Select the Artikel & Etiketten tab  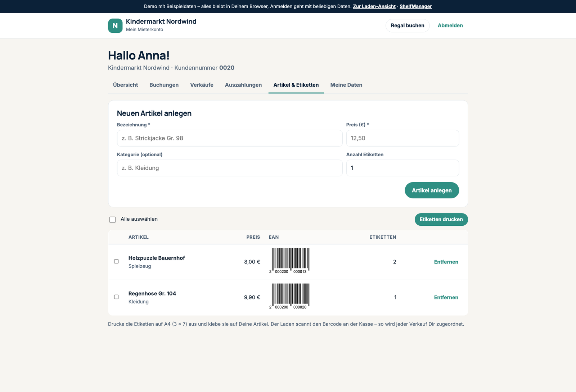296,85
